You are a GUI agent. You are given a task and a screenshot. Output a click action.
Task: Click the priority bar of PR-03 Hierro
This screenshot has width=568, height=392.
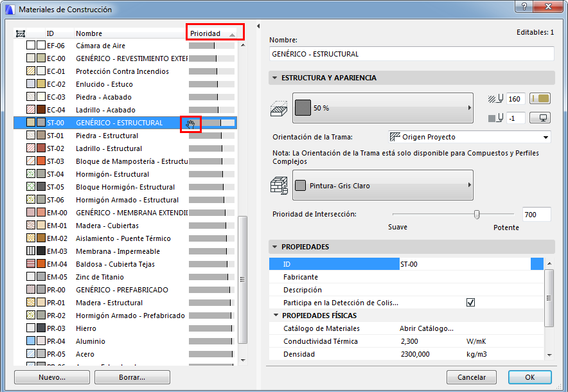coord(211,328)
